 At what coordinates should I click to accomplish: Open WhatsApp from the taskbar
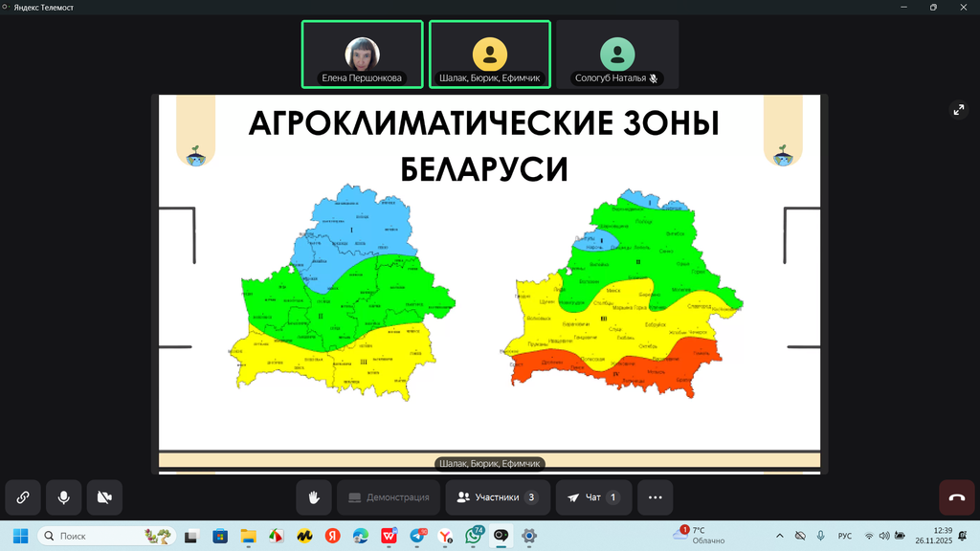(x=474, y=536)
